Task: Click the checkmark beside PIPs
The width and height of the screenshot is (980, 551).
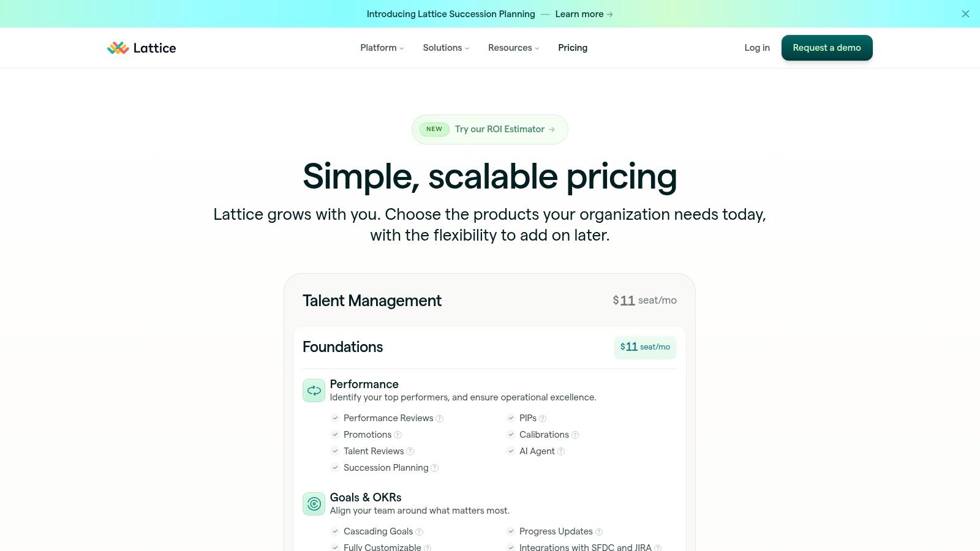Action: 511,418
